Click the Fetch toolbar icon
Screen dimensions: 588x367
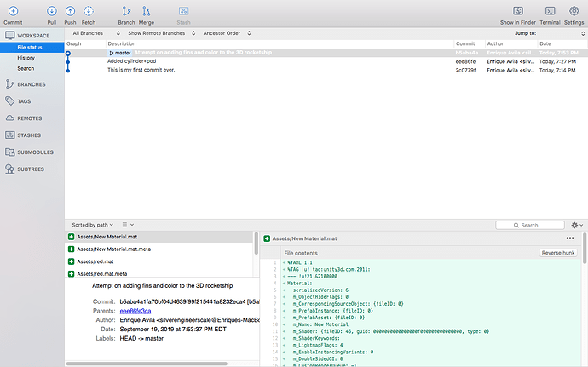pos(89,11)
